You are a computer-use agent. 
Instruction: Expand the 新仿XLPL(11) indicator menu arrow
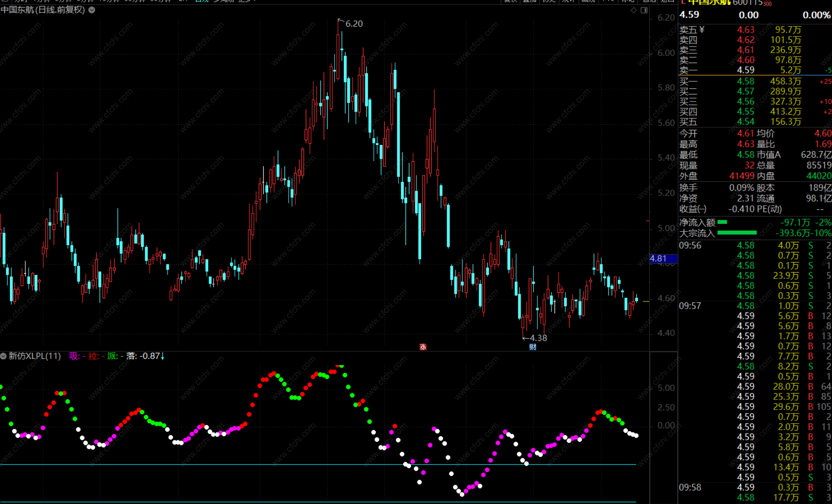coord(3,356)
